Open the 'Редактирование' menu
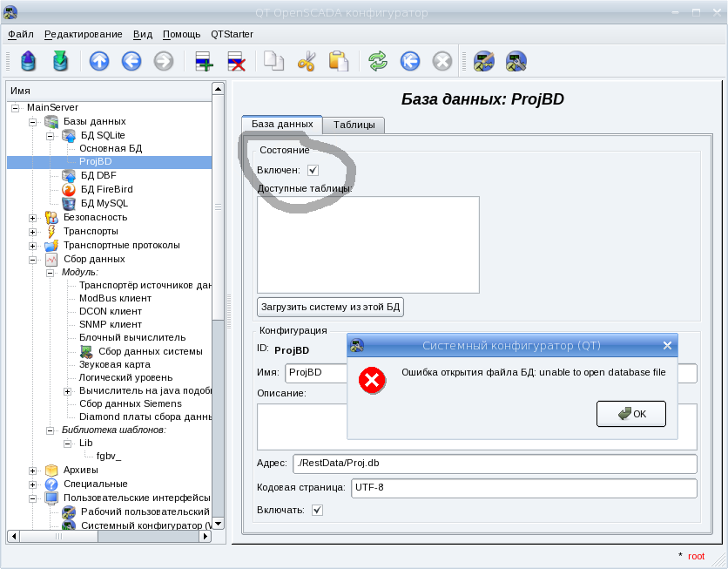This screenshot has width=728, height=569. 84,34
